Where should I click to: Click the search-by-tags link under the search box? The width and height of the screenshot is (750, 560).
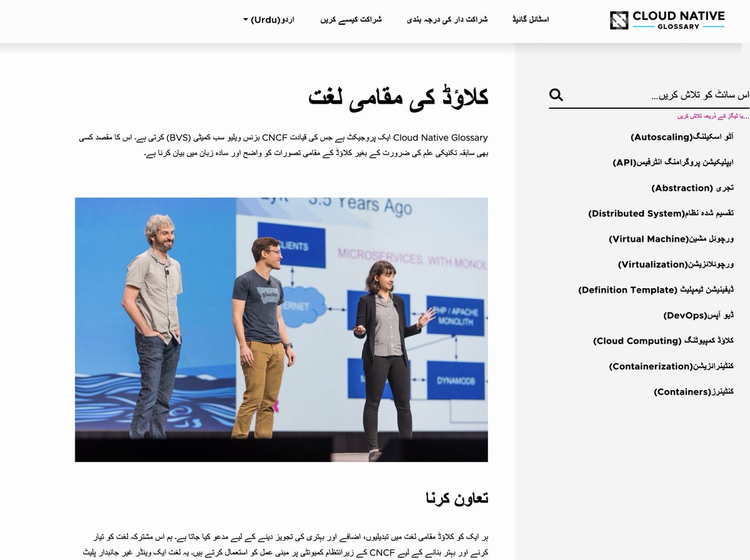tap(714, 116)
